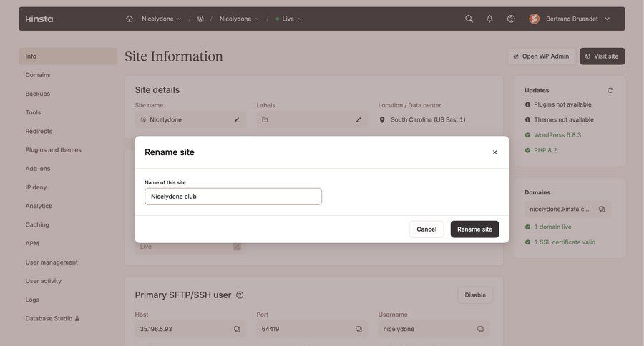This screenshot has height=346, width=644.
Task: Click the PHP 8.2 status
Action: (x=545, y=150)
